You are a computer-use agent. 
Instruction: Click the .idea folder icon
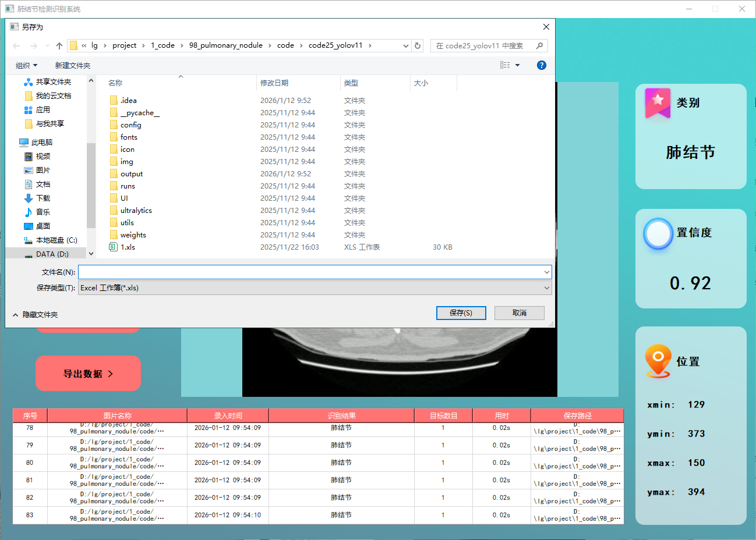pyautogui.click(x=114, y=100)
